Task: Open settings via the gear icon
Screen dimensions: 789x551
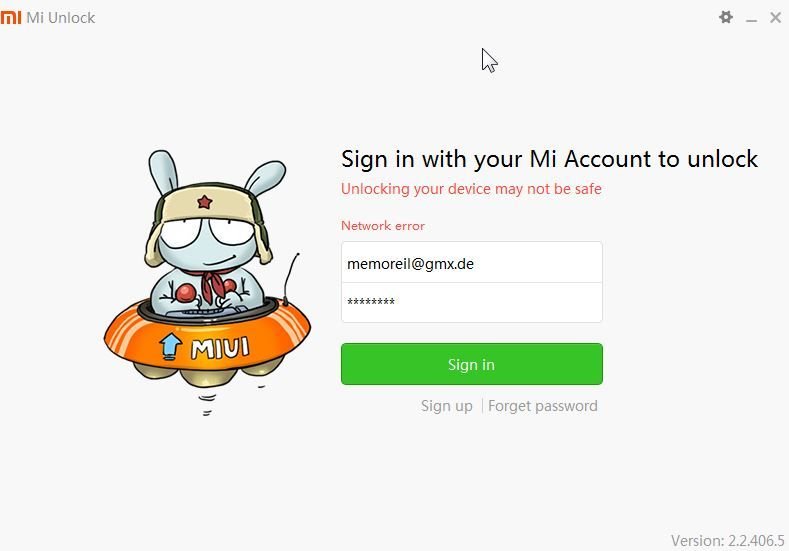Action: (x=726, y=17)
